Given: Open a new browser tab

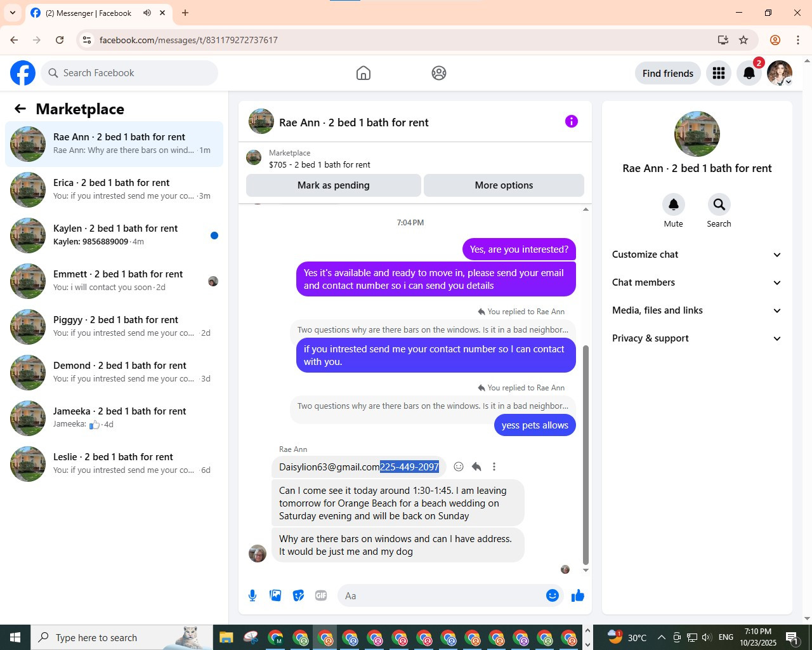Looking at the screenshot, I should [185, 13].
